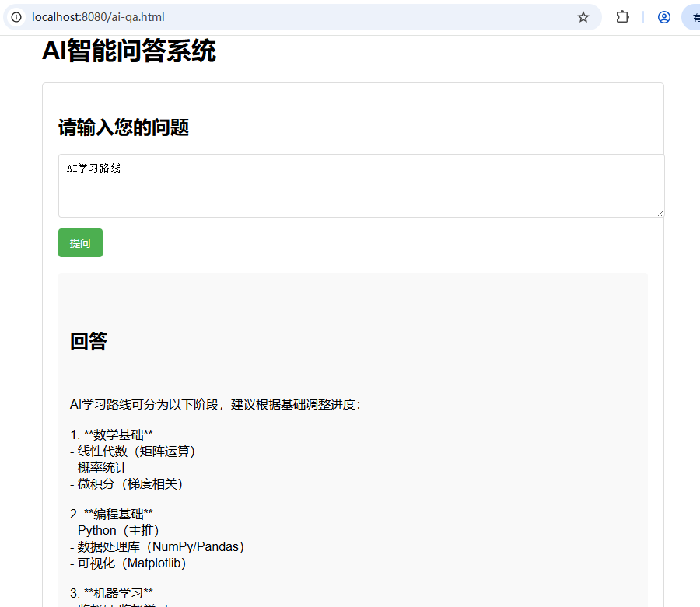700x607 pixels.
Task: Click the 数据处理库（NumPy/Pandas） list item
Action: [157, 546]
